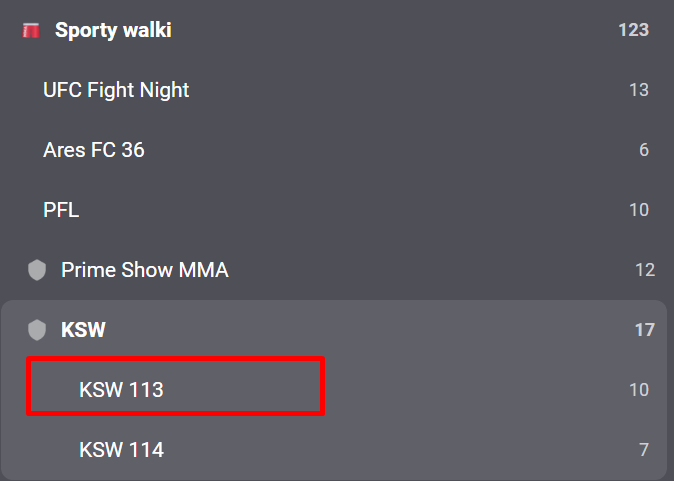674x481 pixels.
Task: Click the KSW 114 count 7
Action: coord(644,450)
